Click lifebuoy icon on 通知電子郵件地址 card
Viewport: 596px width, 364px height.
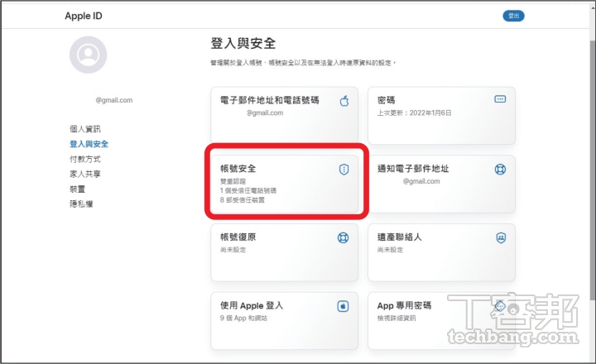click(500, 169)
